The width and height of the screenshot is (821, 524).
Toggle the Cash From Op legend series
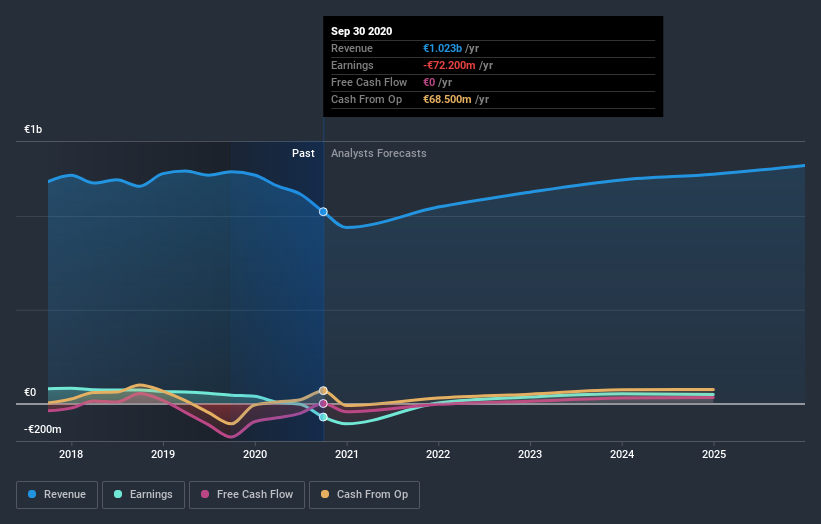click(364, 495)
